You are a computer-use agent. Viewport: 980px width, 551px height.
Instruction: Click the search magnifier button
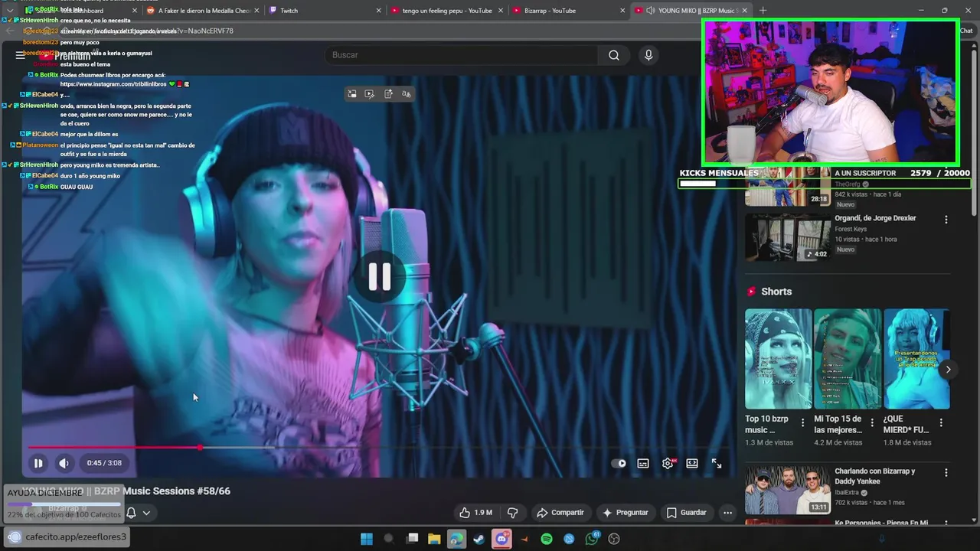coord(614,55)
